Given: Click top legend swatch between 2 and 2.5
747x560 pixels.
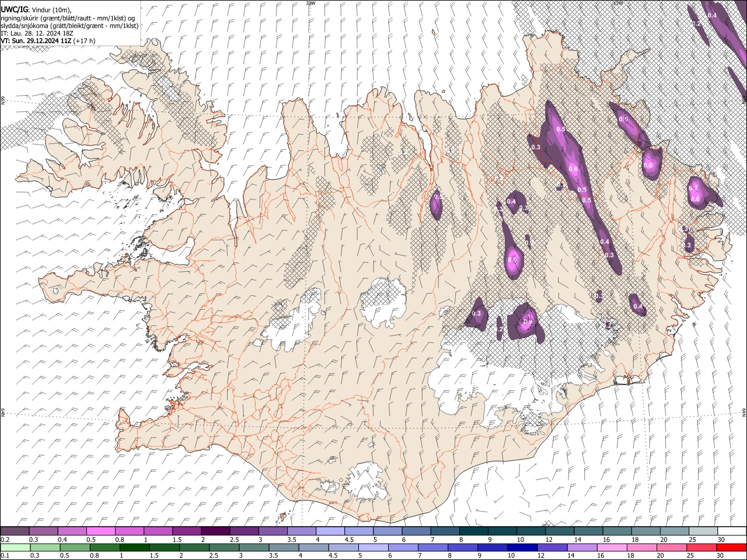Looking at the screenshot, I should click(x=215, y=531).
